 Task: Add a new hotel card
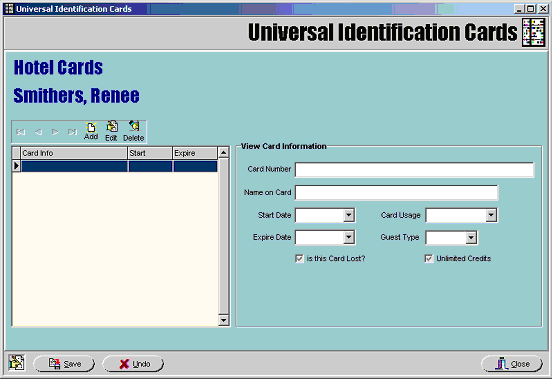coord(91,131)
